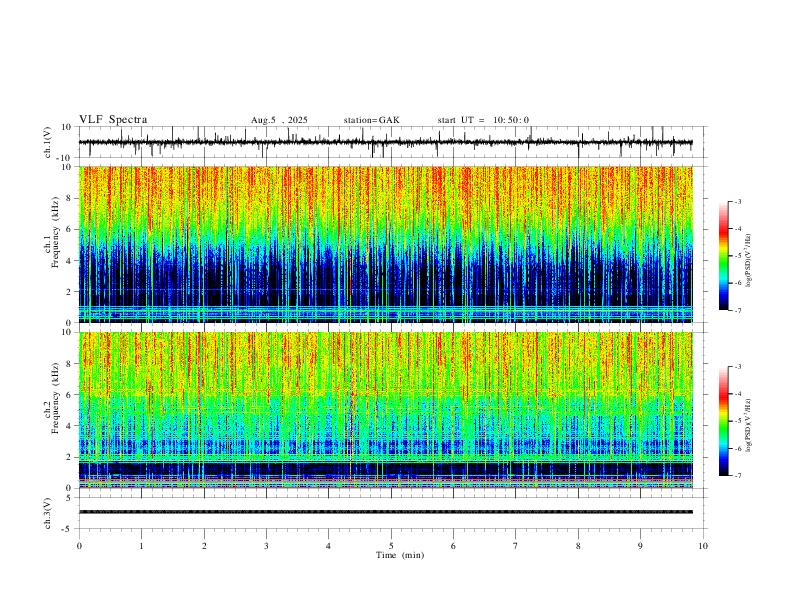The image size is (792, 612).
Task: Click time axis tick label "10"
Action: [703, 546]
